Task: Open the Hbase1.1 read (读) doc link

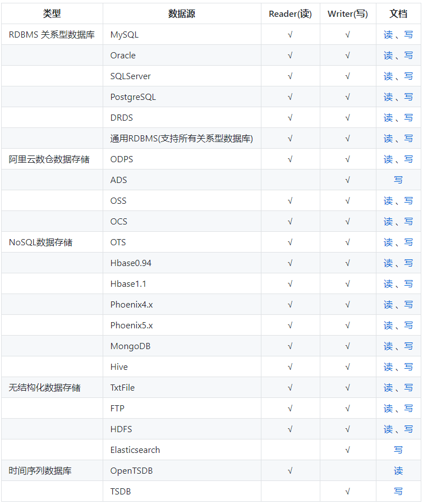Action: (x=388, y=284)
